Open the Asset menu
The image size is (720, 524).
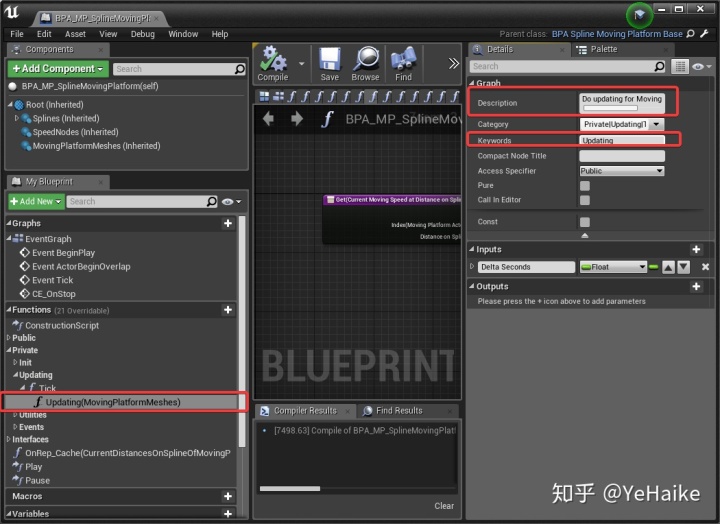(x=75, y=34)
